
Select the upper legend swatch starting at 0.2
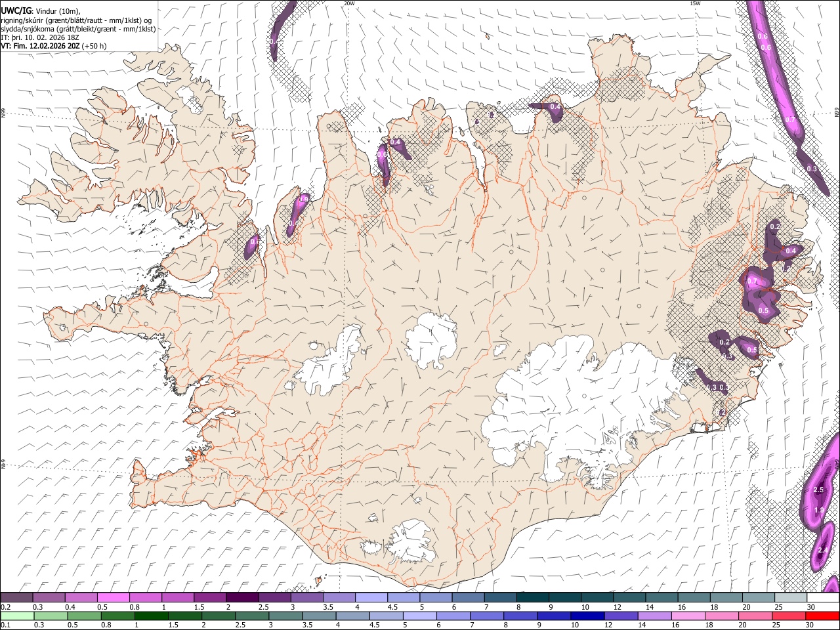click(x=16, y=598)
